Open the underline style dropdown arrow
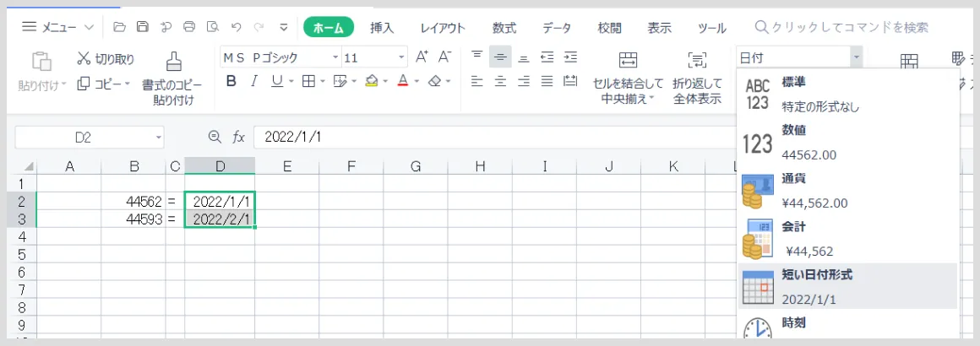 (291, 82)
